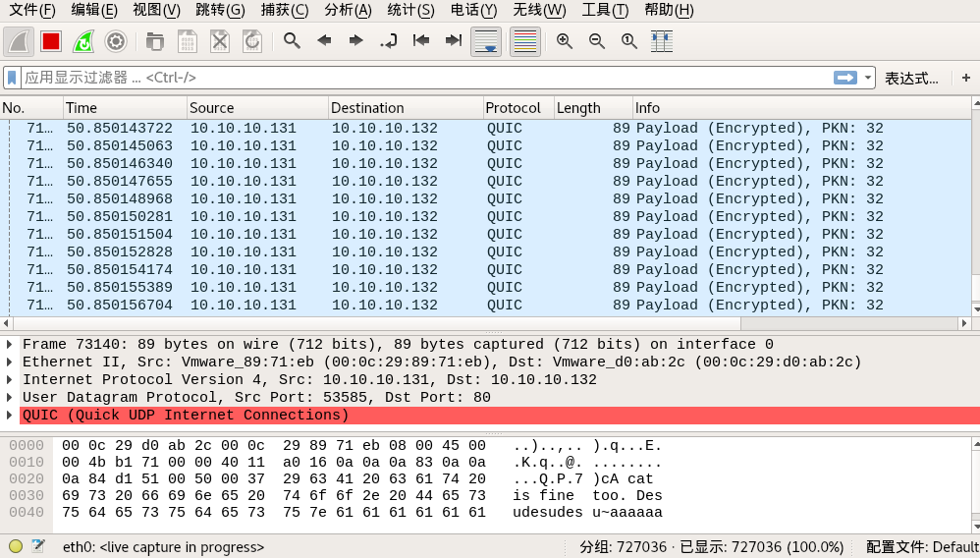
Task: Open the 电话(Y) menu
Action: click(x=473, y=10)
